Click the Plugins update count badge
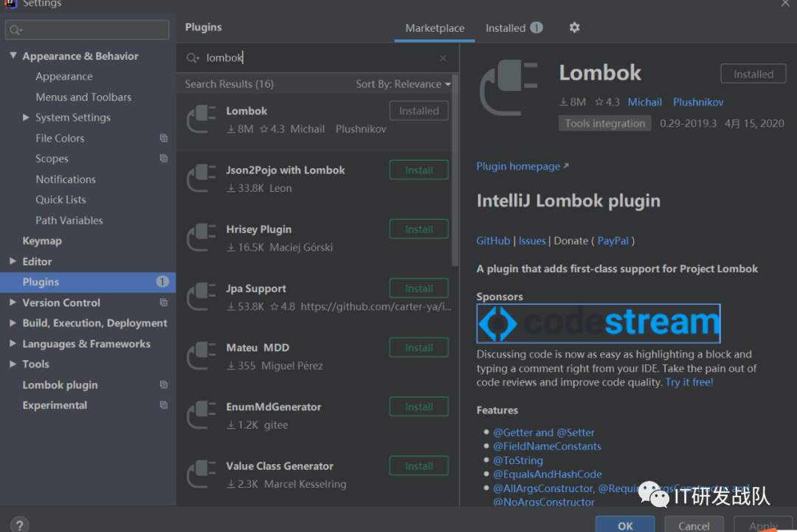Image resolution: width=797 pixels, height=532 pixels. tap(162, 282)
